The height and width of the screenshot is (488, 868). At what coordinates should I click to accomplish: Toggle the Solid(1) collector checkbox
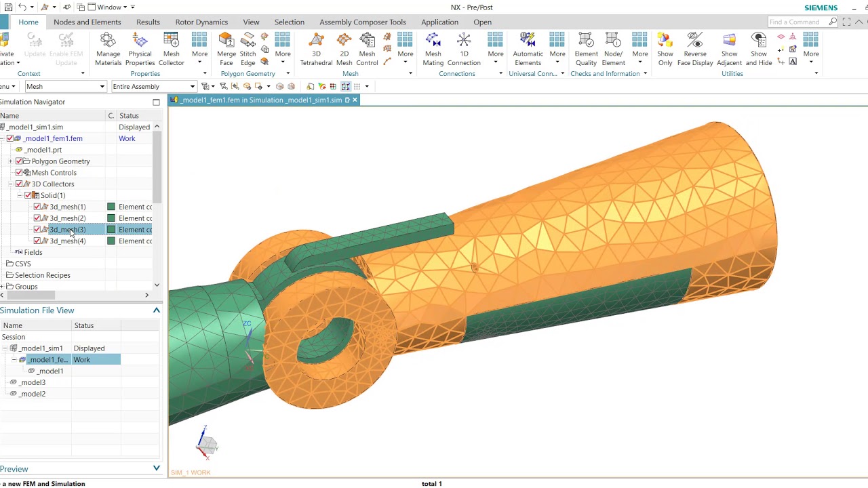pyautogui.click(x=28, y=195)
